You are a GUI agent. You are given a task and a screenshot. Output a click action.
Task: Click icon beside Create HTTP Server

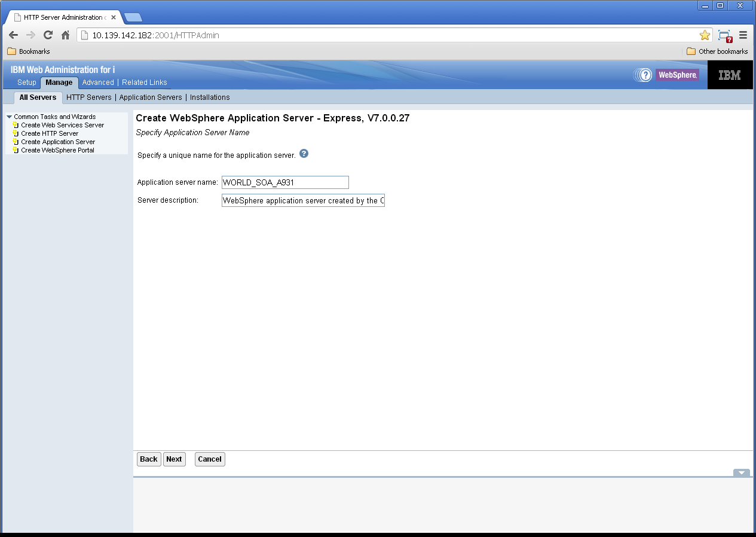tap(16, 133)
